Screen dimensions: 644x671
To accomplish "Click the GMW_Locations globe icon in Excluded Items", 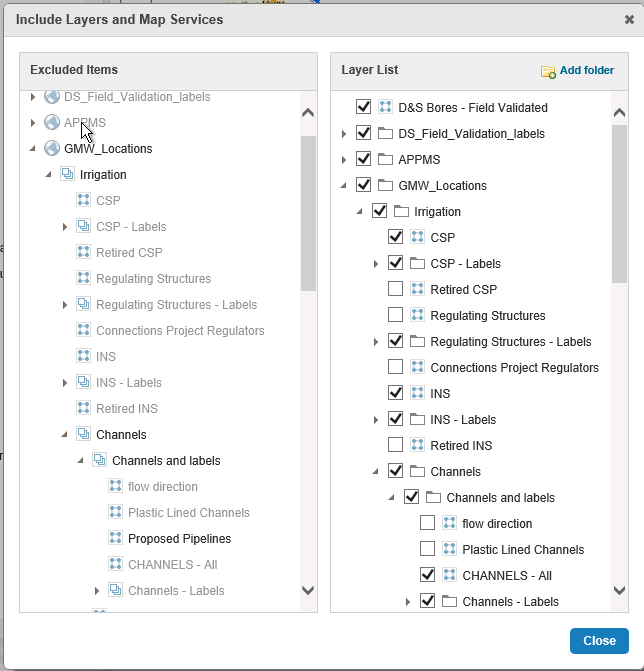I will point(52,148).
